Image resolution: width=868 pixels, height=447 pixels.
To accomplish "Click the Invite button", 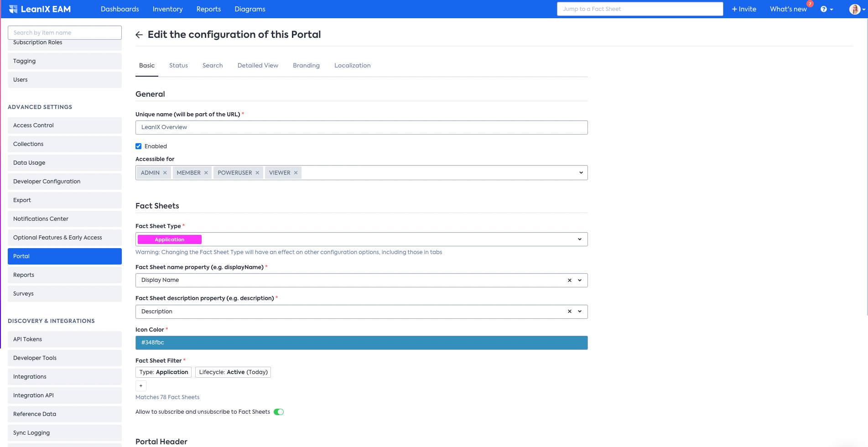I will (744, 9).
